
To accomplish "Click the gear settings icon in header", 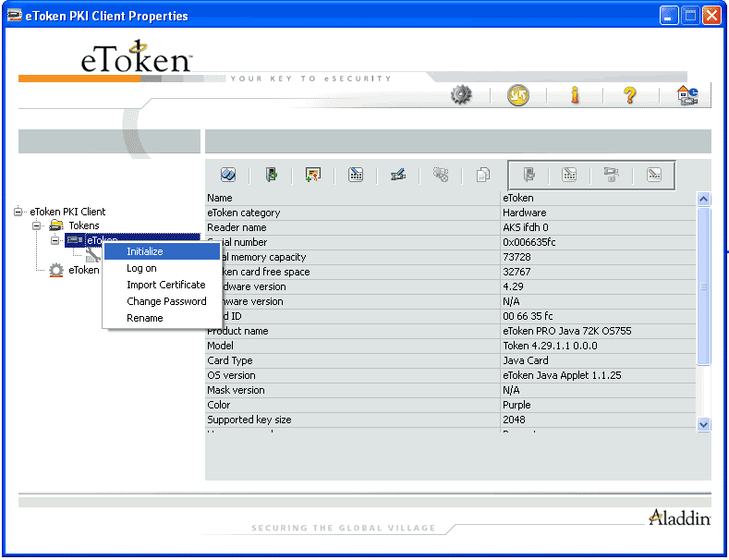I will click(x=461, y=94).
